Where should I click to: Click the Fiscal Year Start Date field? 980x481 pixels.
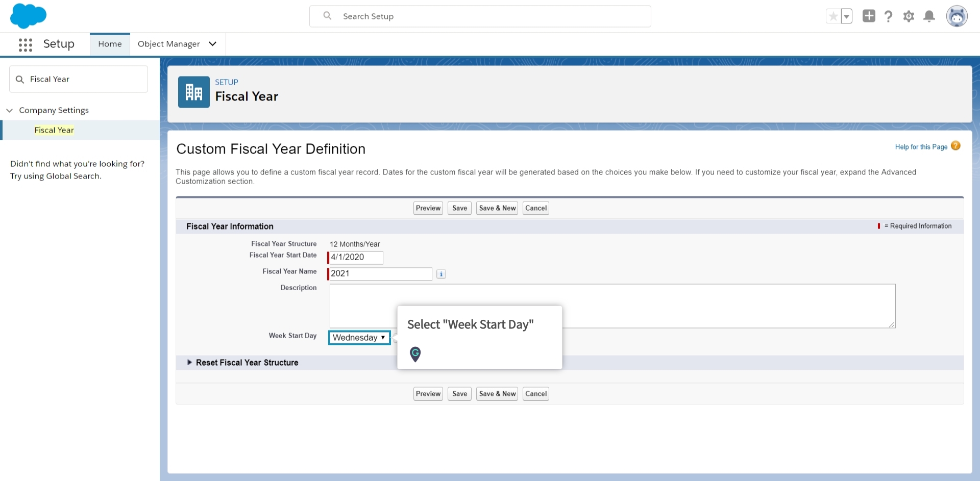point(355,258)
